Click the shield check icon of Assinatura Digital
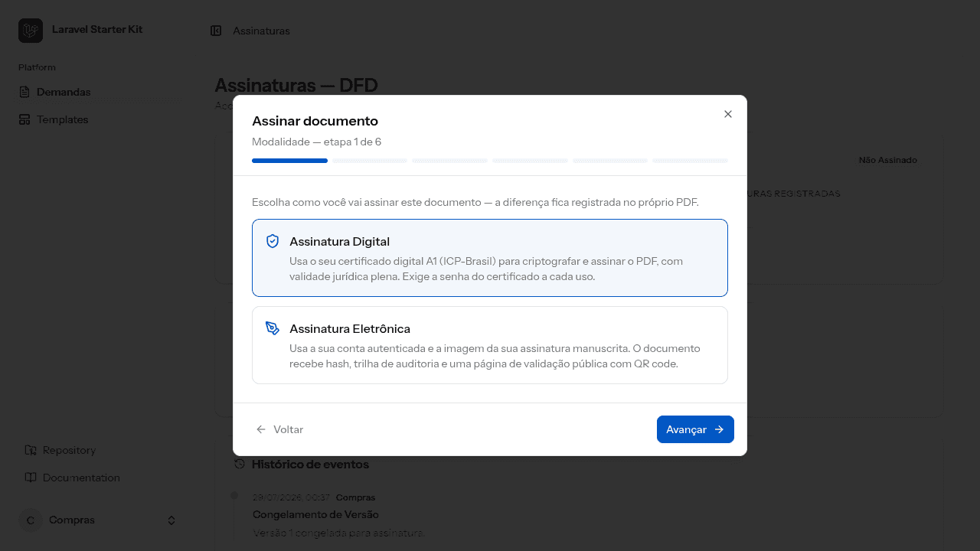Screen dimensions: 980x551 click(x=273, y=241)
